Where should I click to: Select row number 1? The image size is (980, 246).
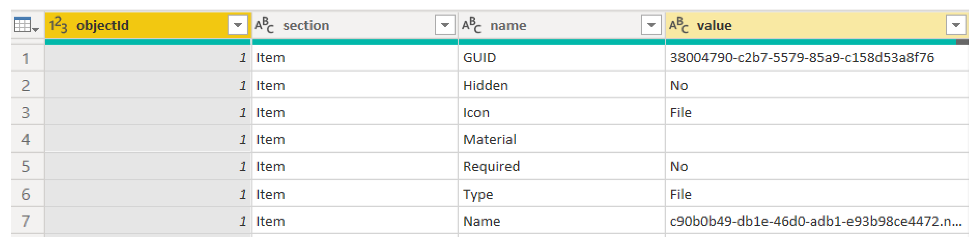pyautogui.click(x=26, y=59)
